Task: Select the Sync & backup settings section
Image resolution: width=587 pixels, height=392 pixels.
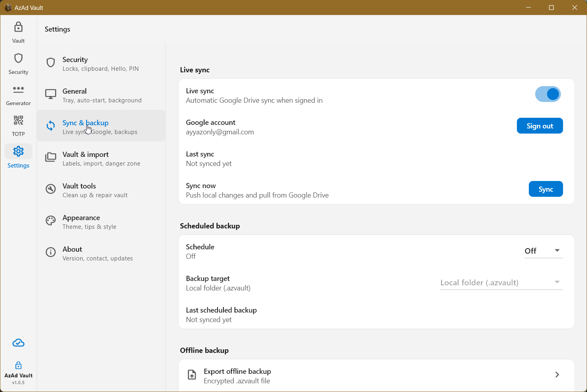Action: [x=101, y=126]
